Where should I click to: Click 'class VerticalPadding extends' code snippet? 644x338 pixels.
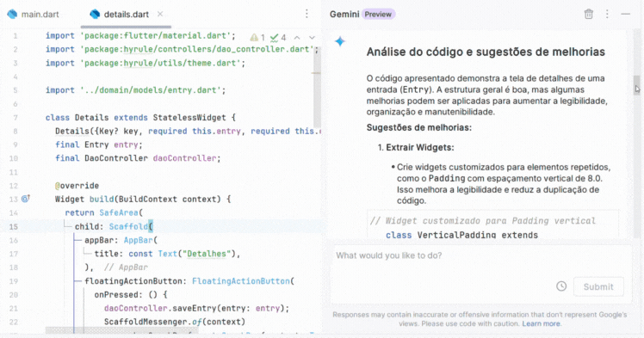pyautogui.click(x=461, y=235)
